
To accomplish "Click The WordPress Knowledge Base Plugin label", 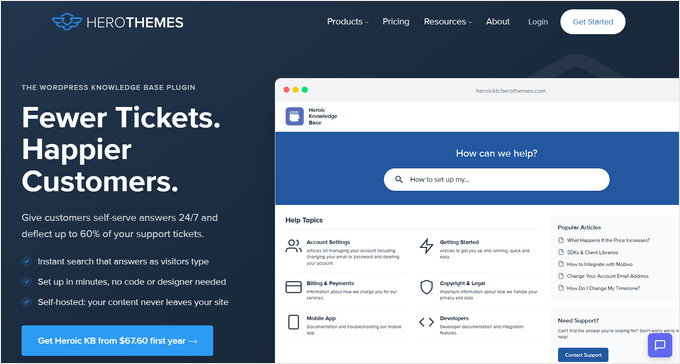I will [x=108, y=87].
